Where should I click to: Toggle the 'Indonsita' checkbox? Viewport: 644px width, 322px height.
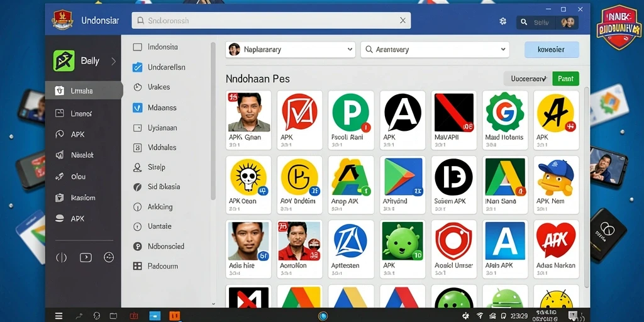click(x=138, y=47)
